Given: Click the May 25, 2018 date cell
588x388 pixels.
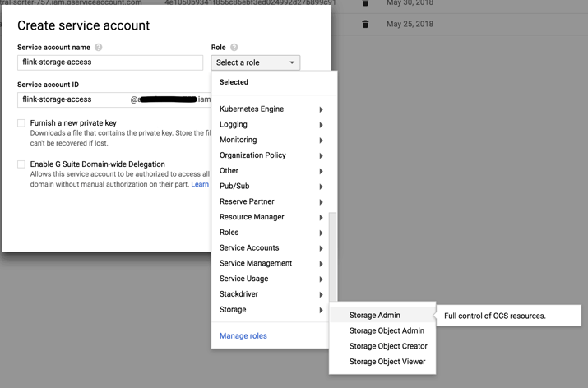Looking at the screenshot, I should click(x=410, y=24).
